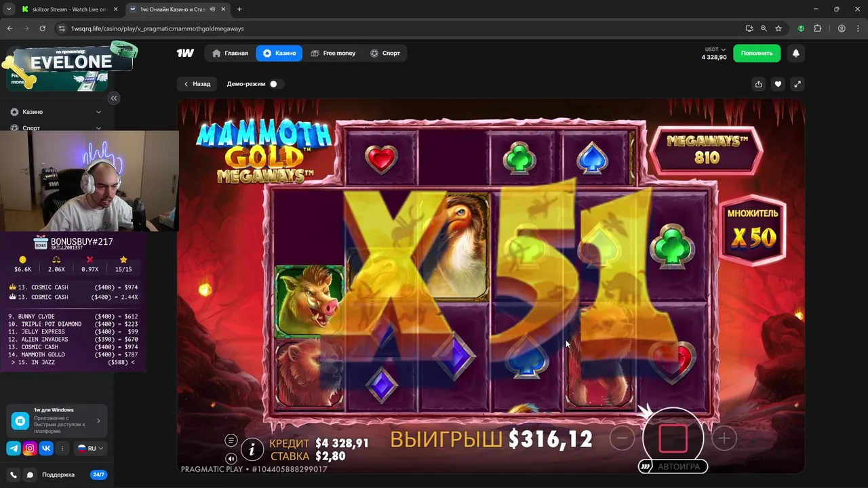Expand the game to fullscreen
Screen dimensions: 868x488
click(797, 84)
